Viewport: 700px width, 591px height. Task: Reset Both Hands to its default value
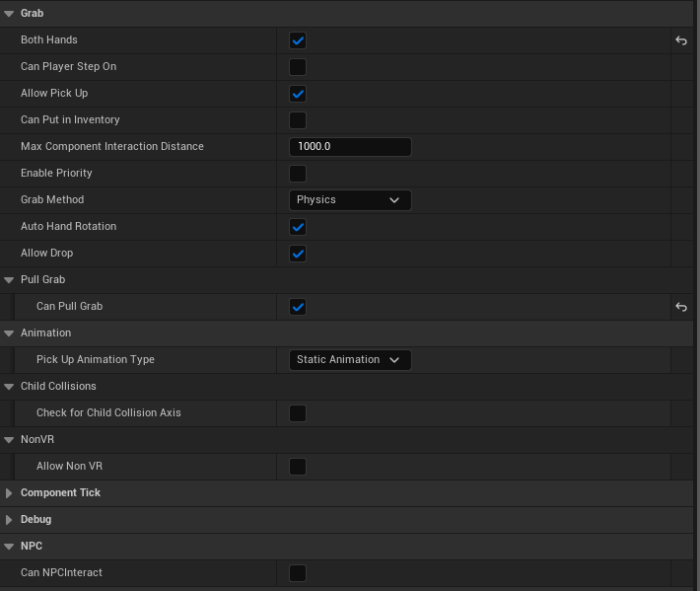(x=681, y=40)
